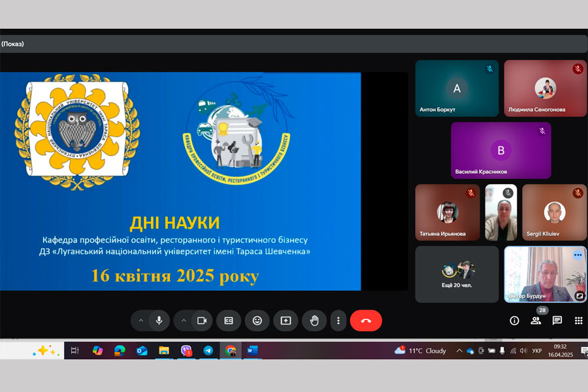The width and height of the screenshot is (588, 392).
Task: Click the 'Віктор Бурдун' name label
Action: (x=527, y=296)
